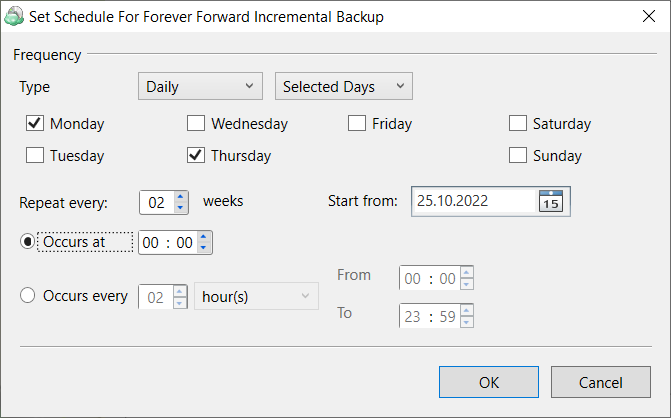Select the Occurs every radio button
The width and height of the screenshot is (671, 418).
click(28, 295)
